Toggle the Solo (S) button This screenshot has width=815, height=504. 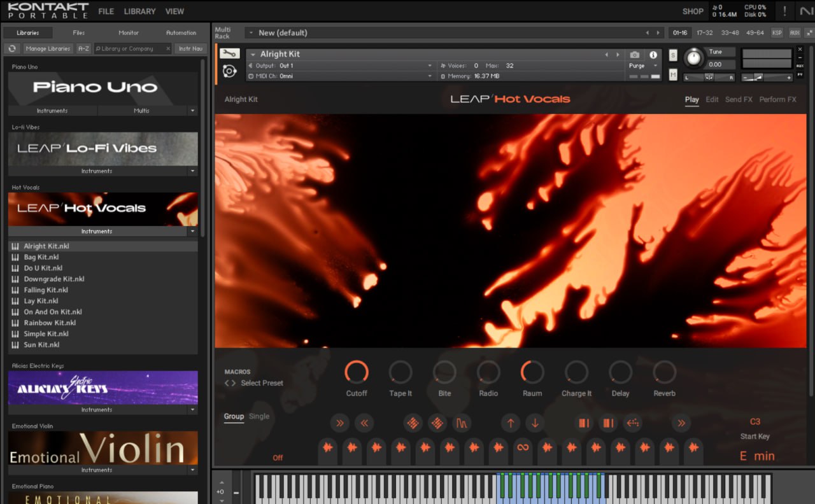pos(673,55)
